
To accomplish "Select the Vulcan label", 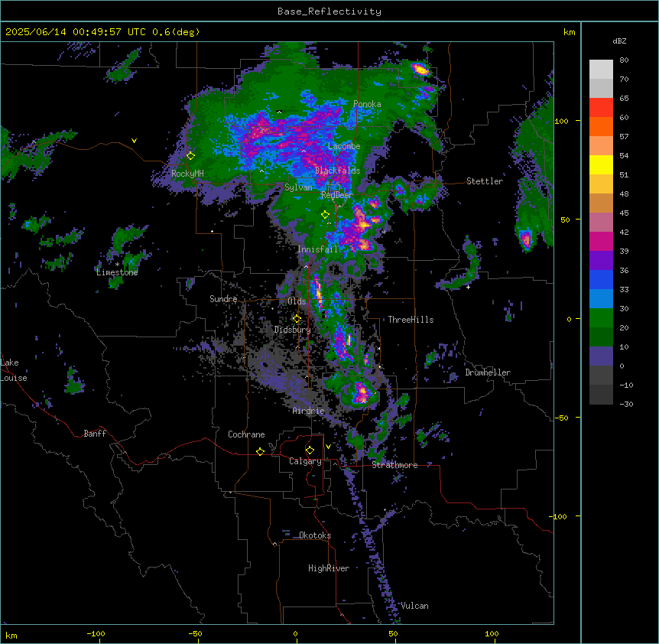I will click(415, 606).
